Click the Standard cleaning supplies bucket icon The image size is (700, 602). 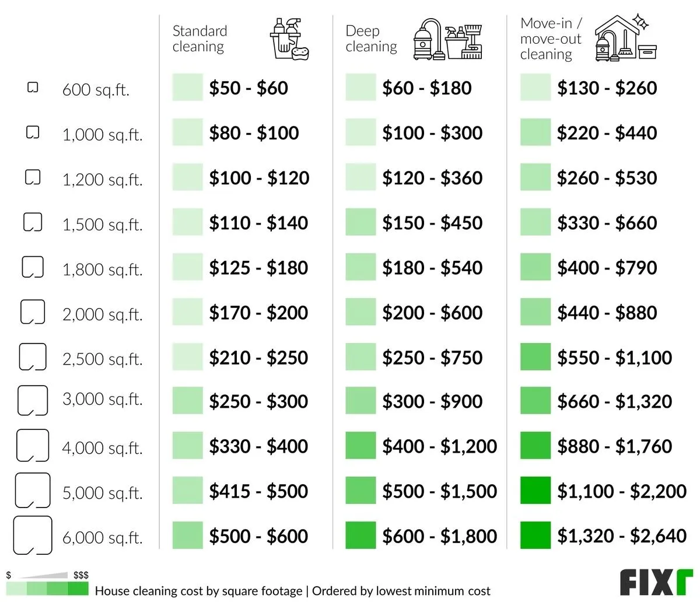[x=289, y=39]
